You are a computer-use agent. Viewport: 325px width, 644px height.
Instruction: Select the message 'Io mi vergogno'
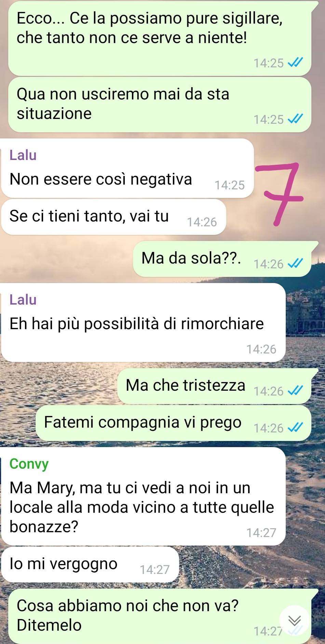coord(90,564)
